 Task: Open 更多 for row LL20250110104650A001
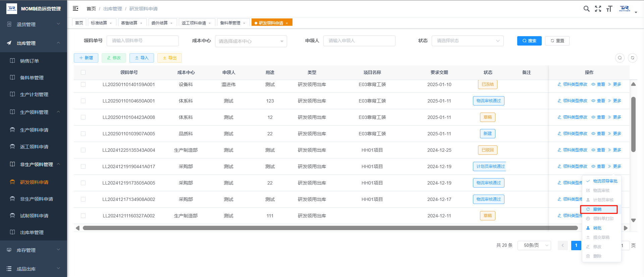tap(614, 101)
